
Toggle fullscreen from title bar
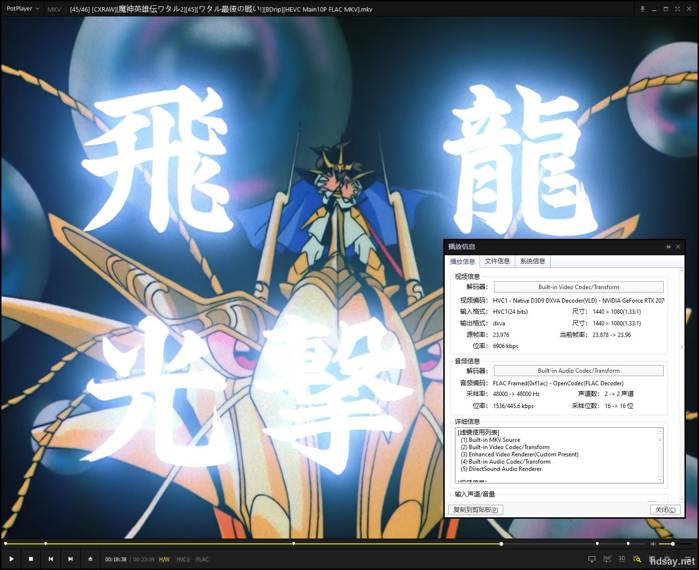(x=677, y=9)
